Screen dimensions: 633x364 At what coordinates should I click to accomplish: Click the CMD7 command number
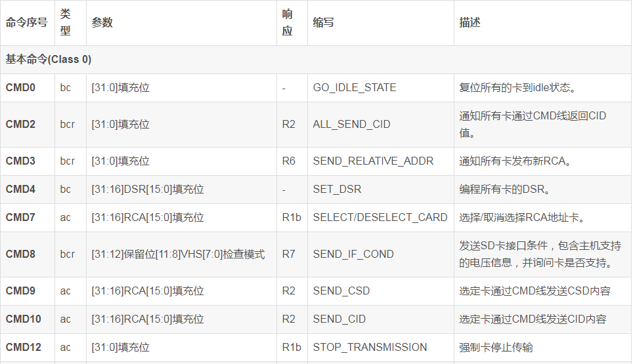pos(20,217)
